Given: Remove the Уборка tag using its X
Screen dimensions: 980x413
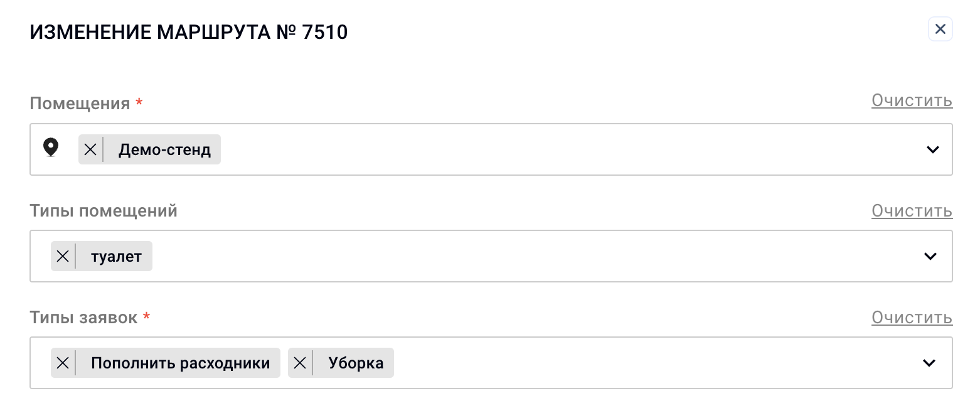Looking at the screenshot, I should point(300,363).
